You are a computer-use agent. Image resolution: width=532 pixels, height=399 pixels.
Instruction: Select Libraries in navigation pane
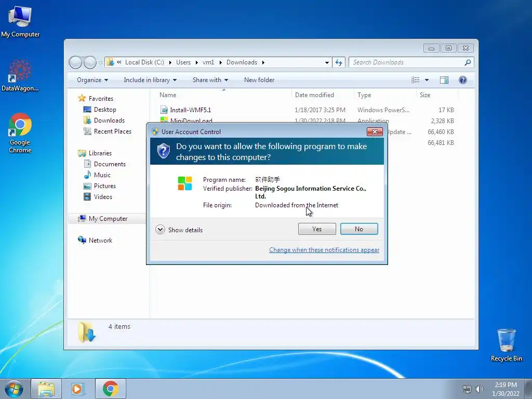pyautogui.click(x=100, y=153)
